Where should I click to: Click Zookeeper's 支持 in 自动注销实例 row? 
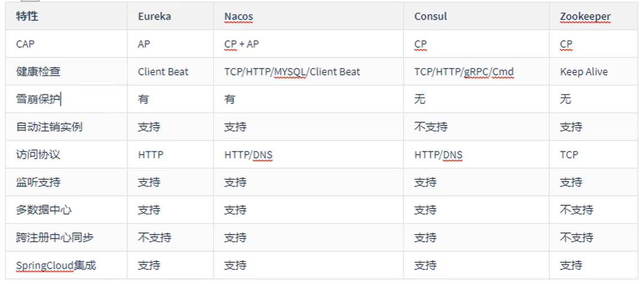click(x=571, y=127)
